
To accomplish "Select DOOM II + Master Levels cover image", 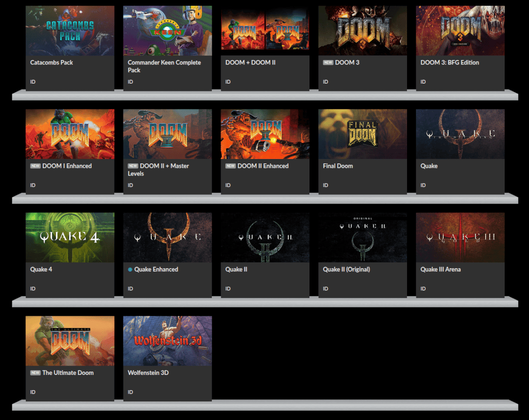I will point(167,134).
